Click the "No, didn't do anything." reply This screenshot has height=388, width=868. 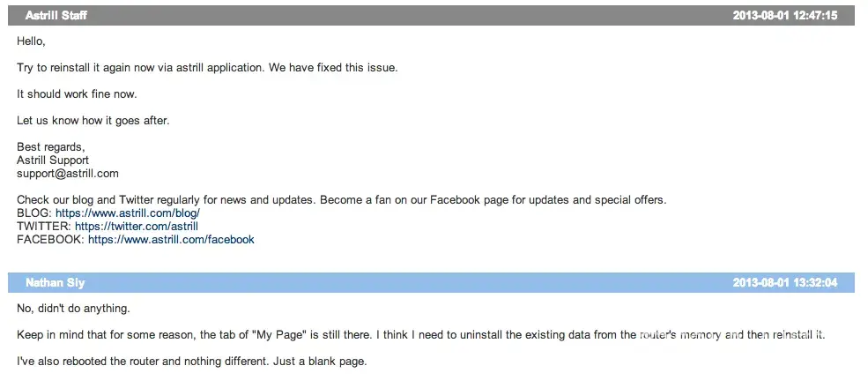point(73,309)
